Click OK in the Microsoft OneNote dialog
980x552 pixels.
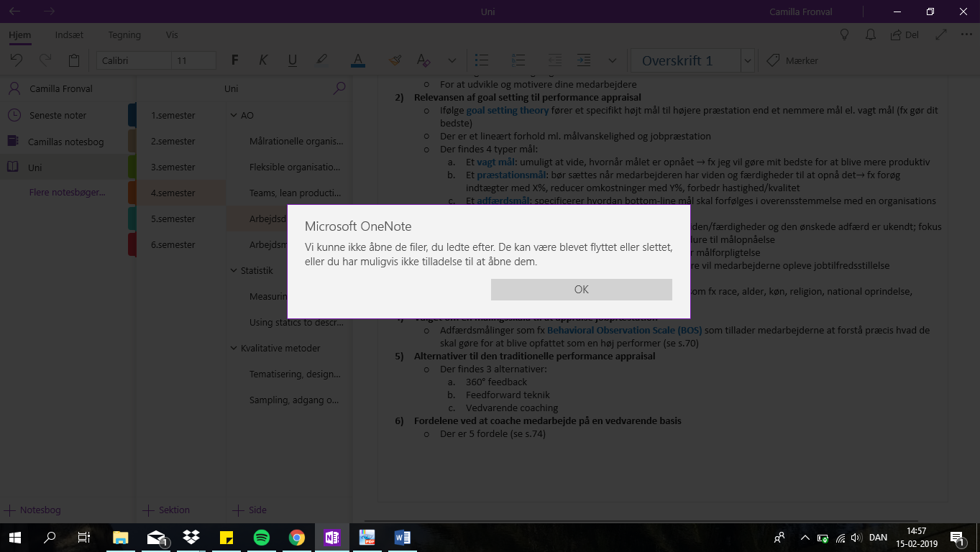click(581, 290)
